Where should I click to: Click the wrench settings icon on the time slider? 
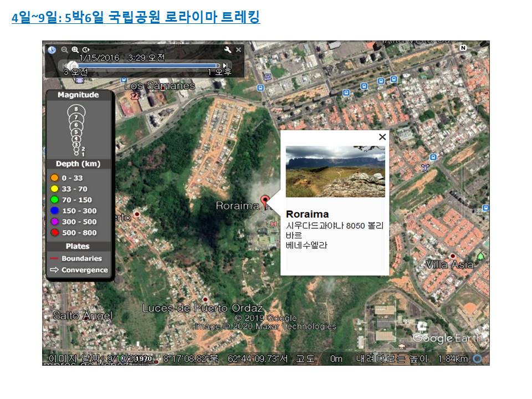(x=227, y=48)
